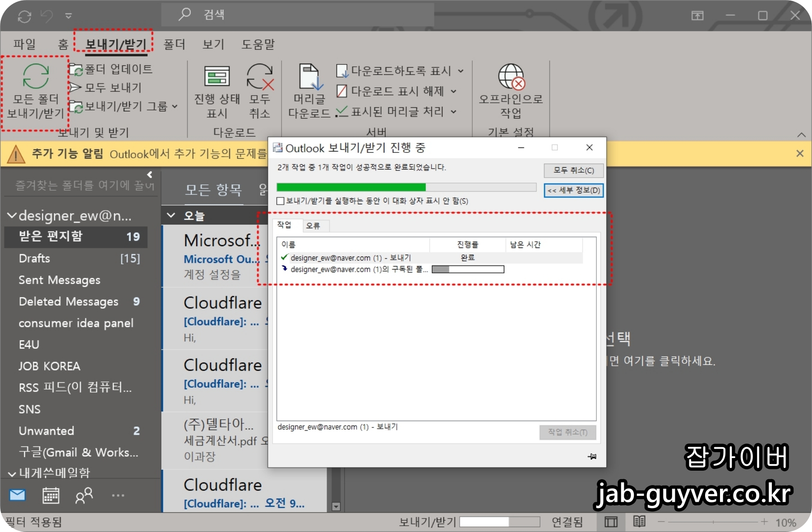Click the search magnifier icon

(x=185, y=14)
